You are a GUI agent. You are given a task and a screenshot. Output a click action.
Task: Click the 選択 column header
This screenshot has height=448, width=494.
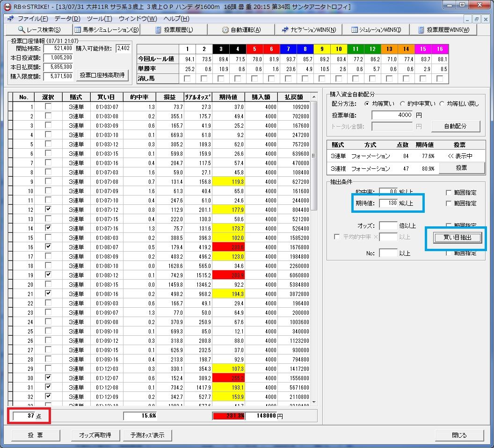pos(48,97)
